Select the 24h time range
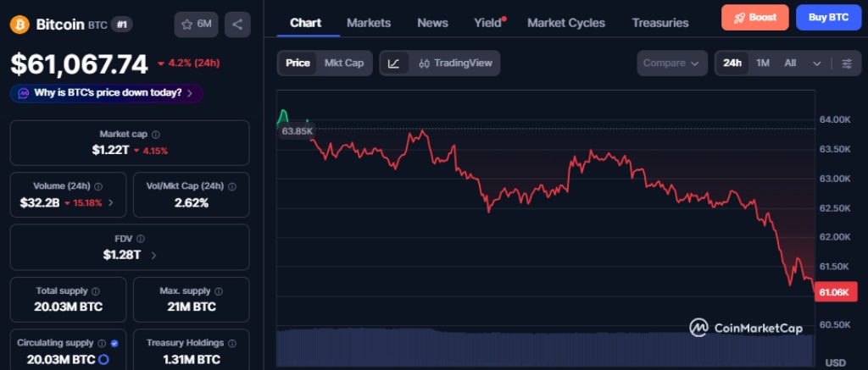Screen dimensions: 868x370 click(732, 63)
